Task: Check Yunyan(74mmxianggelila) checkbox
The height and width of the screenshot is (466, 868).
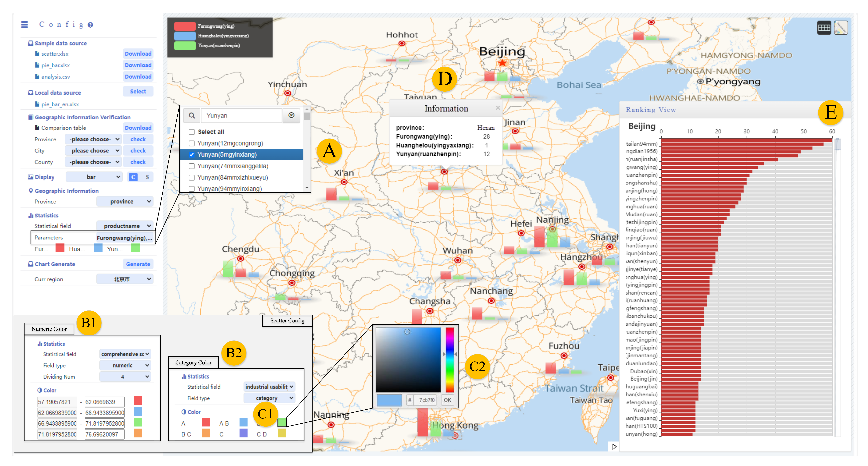Action: pyautogui.click(x=192, y=166)
